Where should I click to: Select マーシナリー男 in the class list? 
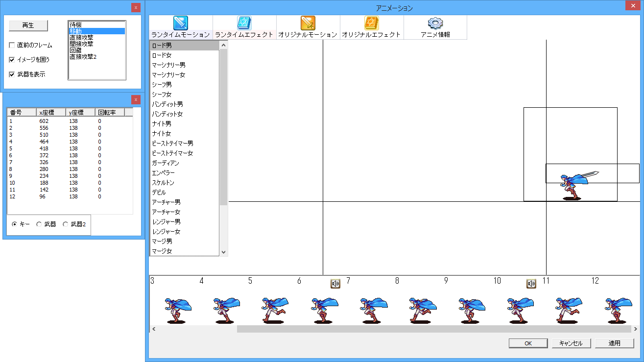pyautogui.click(x=185, y=65)
